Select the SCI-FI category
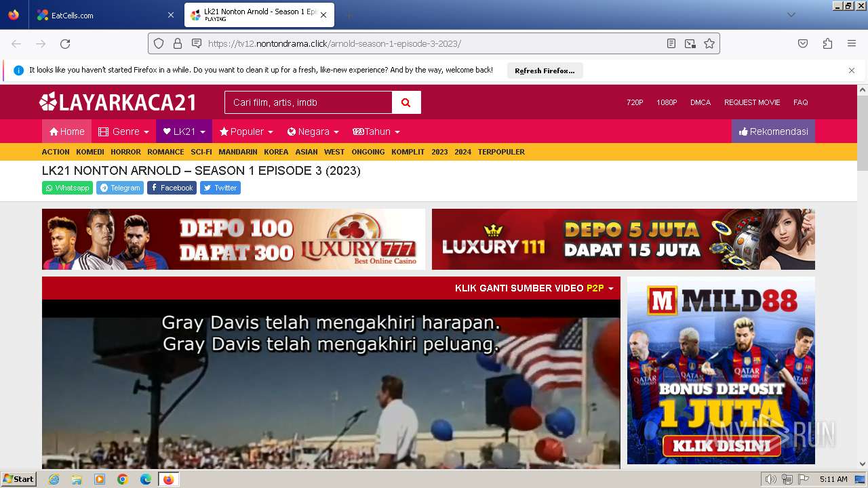The image size is (868, 488). [x=201, y=152]
